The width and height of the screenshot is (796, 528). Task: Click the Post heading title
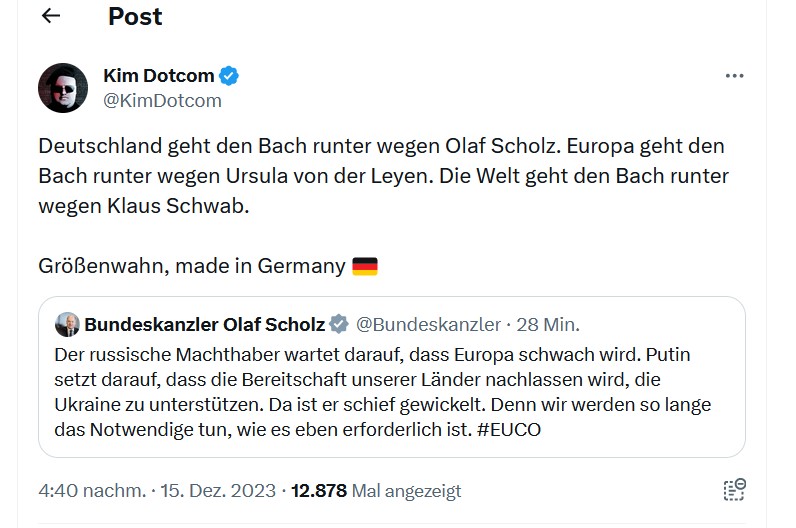[x=135, y=16]
